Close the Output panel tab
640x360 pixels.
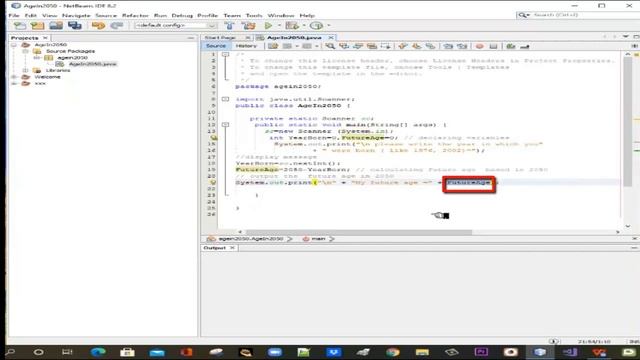pyautogui.click(x=232, y=248)
